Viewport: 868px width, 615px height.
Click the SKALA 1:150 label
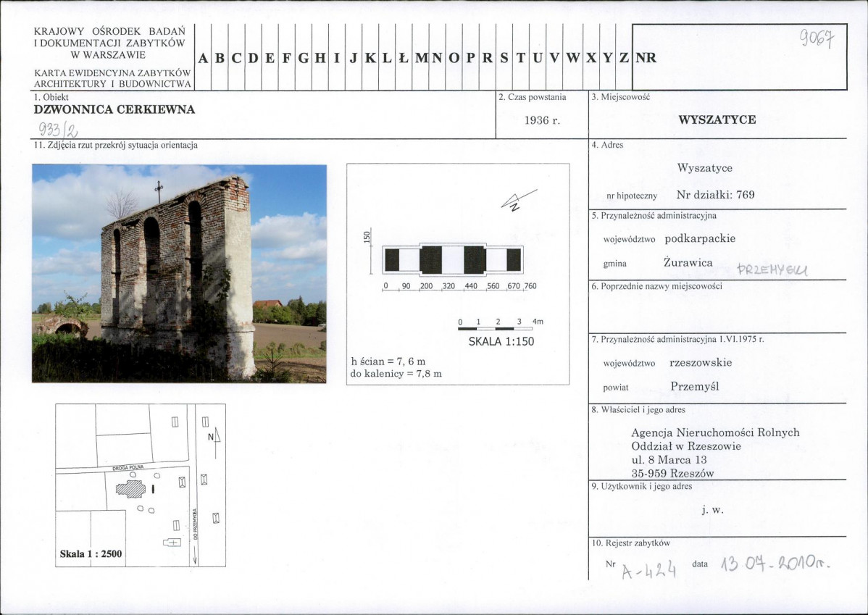coord(501,342)
